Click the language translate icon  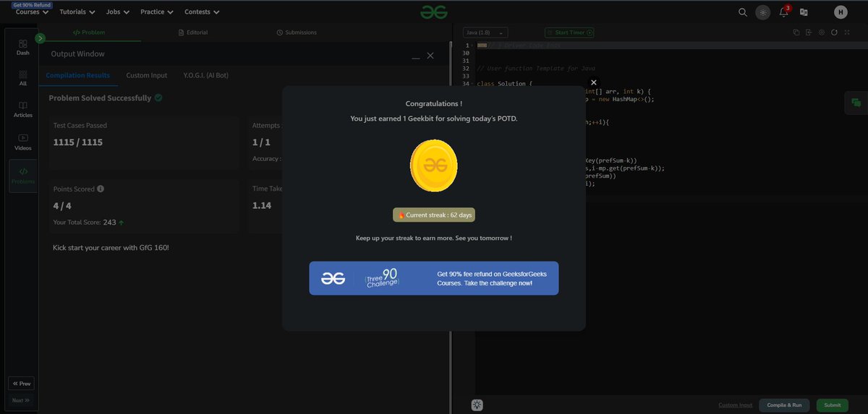(x=804, y=12)
